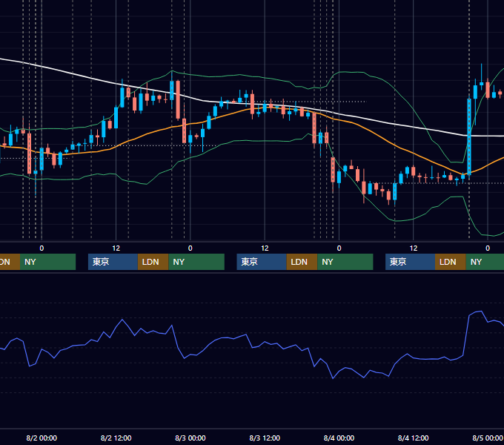Click hour label 0 above 8/4 00:00
504x445 pixels.
click(339, 248)
